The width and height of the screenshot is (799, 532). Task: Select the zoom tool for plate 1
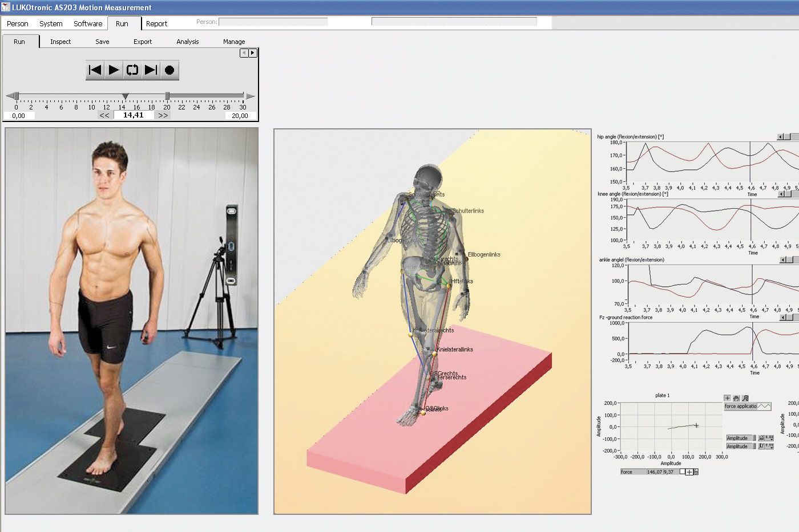click(x=745, y=398)
